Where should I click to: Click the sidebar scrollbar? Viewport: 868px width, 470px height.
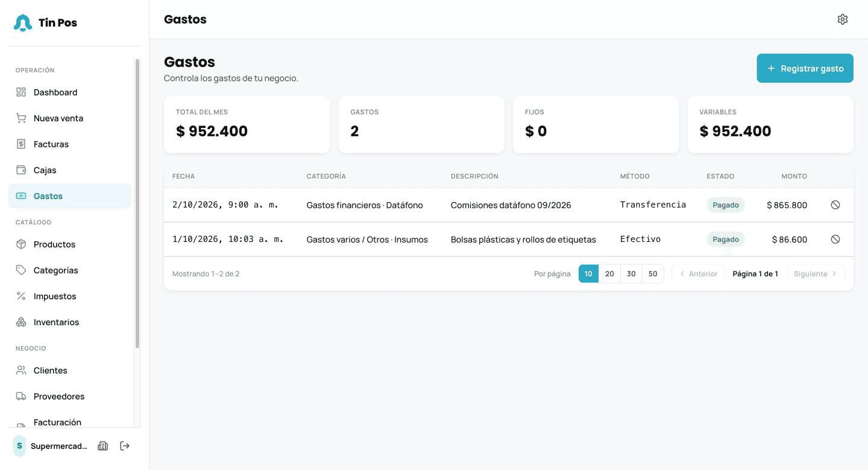(x=137, y=203)
